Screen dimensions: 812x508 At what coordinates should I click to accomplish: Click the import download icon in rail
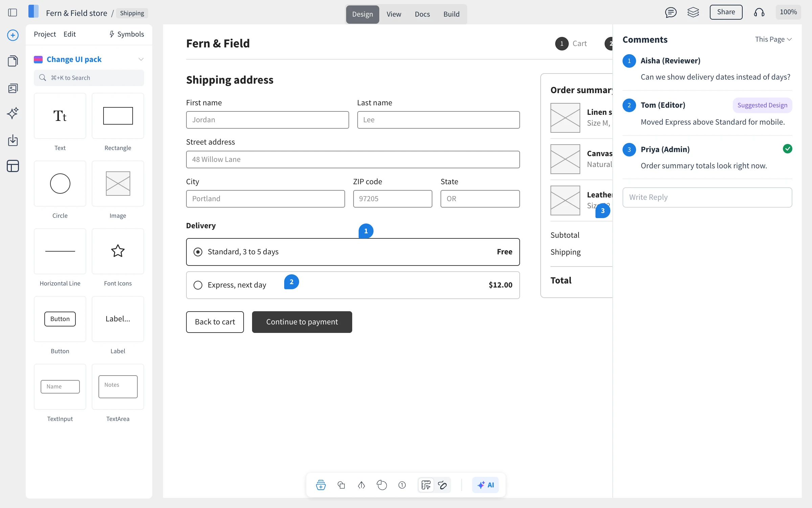pos(13,140)
